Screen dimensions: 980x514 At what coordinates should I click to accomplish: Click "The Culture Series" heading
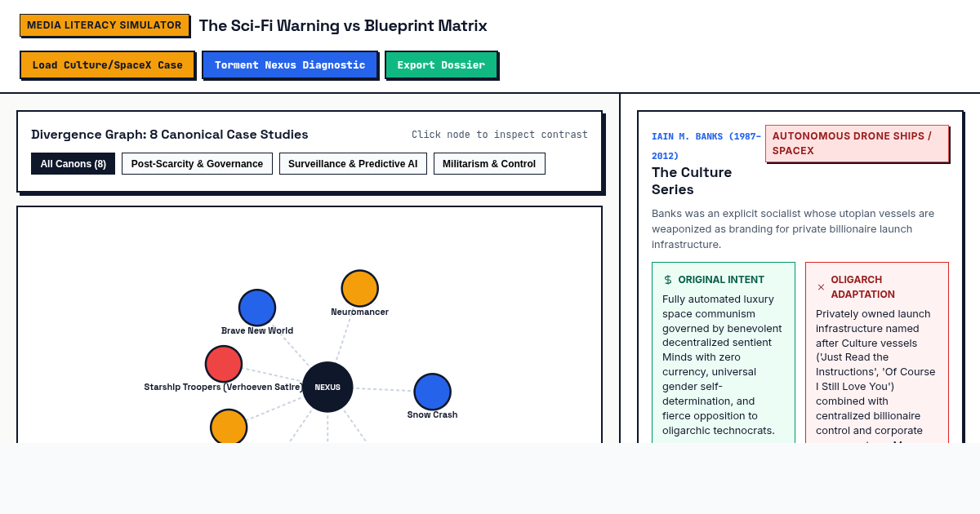692,181
